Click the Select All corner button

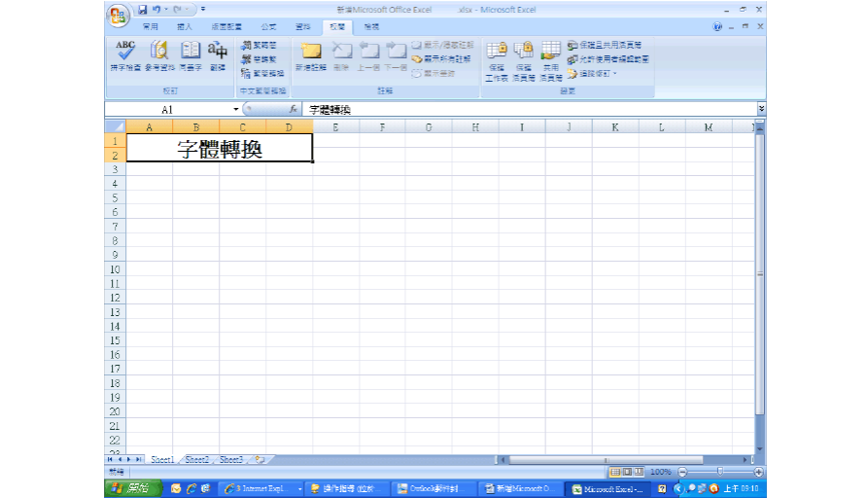115,126
